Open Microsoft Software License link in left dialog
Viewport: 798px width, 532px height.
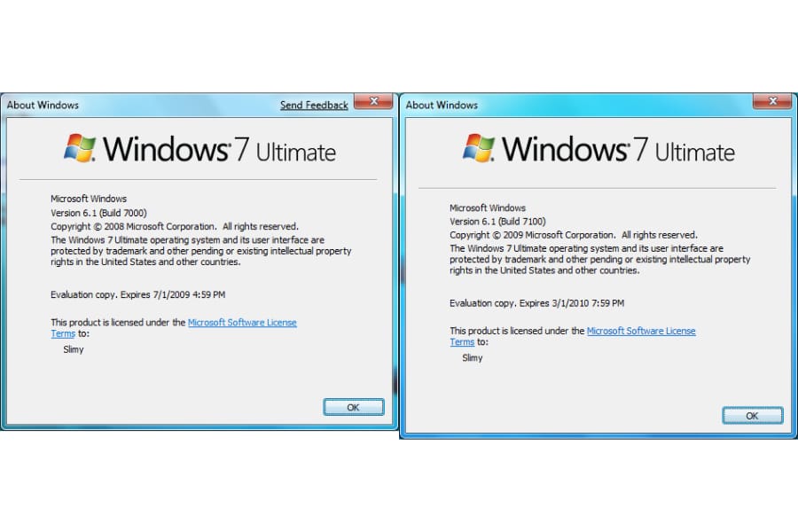point(242,322)
